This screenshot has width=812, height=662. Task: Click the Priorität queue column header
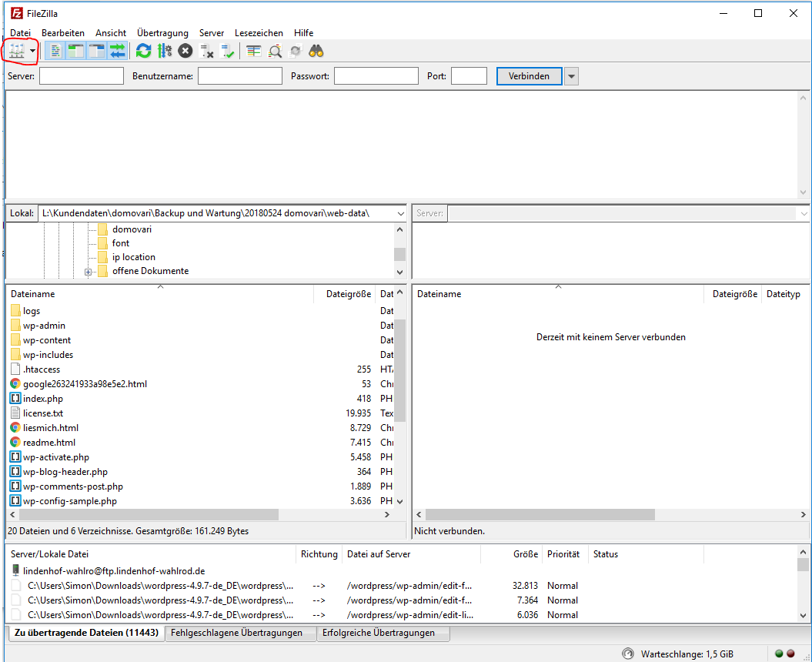pyautogui.click(x=563, y=553)
